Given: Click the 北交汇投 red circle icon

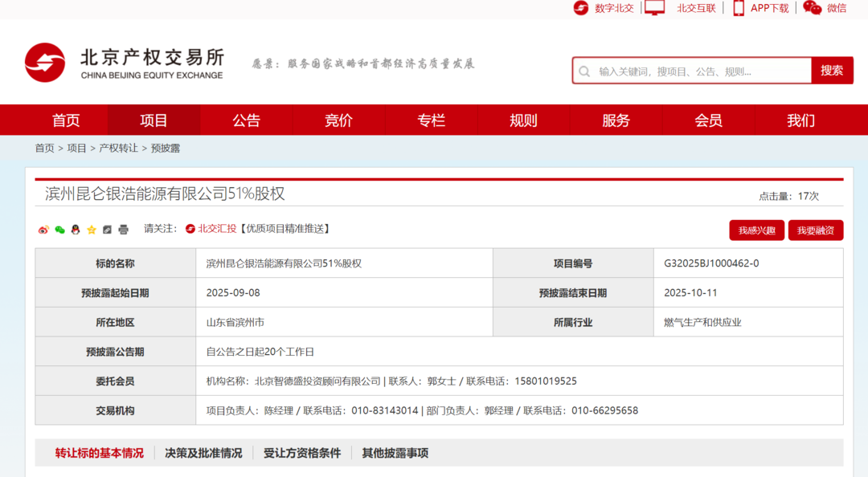Looking at the screenshot, I should pyautogui.click(x=190, y=229).
